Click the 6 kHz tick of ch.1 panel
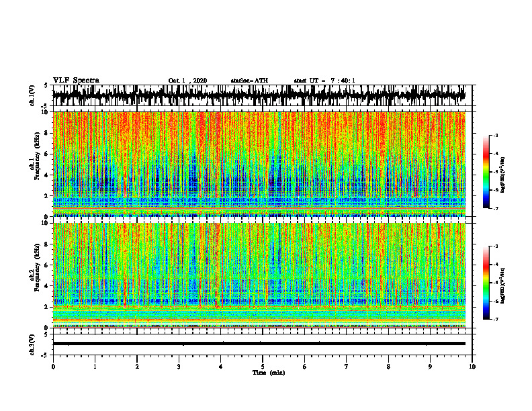This screenshot has height=411, width=532. tap(47, 154)
